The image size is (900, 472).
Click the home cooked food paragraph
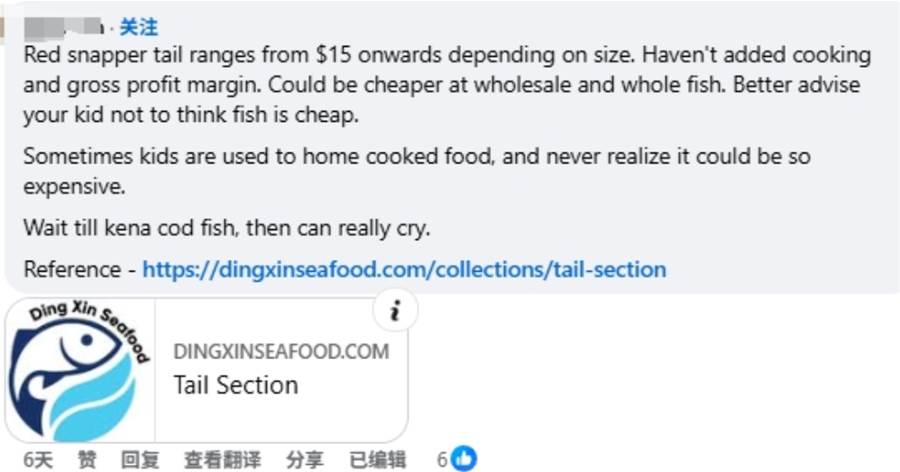(x=417, y=171)
